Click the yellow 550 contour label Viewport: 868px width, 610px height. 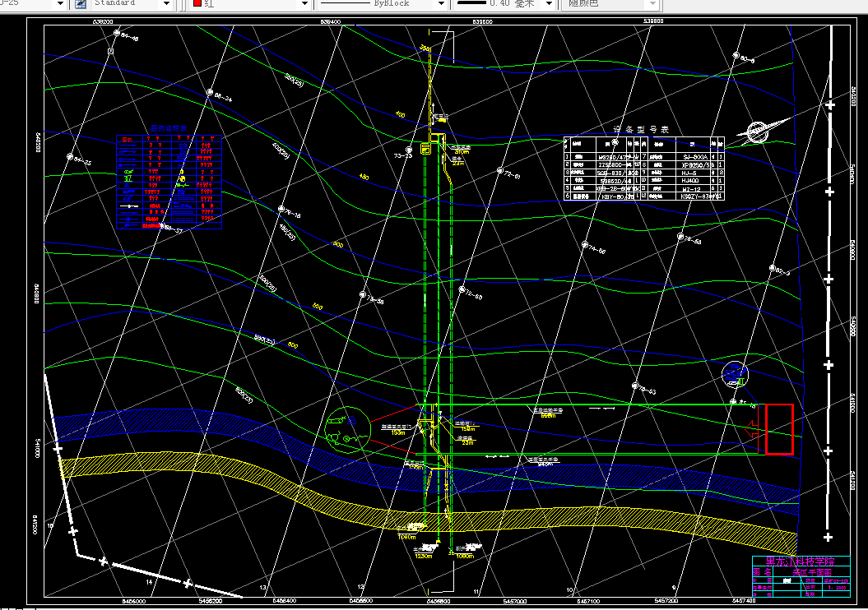click(x=318, y=307)
